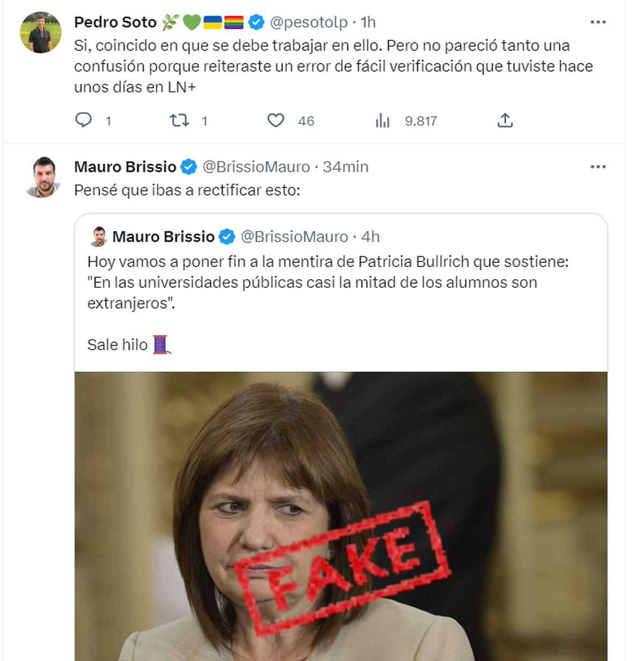The height and width of the screenshot is (661, 644).
Task: Share Pedro Soto's tweet
Action: click(504, 120)
